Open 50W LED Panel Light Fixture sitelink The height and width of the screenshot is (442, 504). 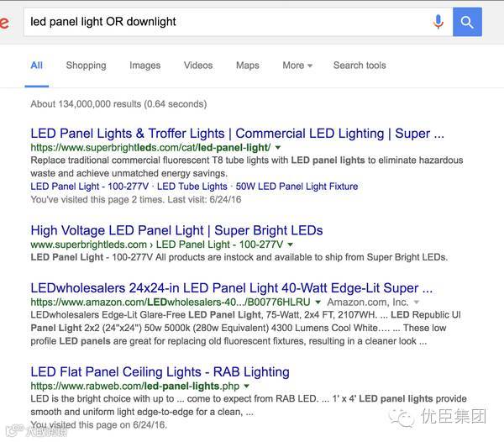click(x=297, y=187)
